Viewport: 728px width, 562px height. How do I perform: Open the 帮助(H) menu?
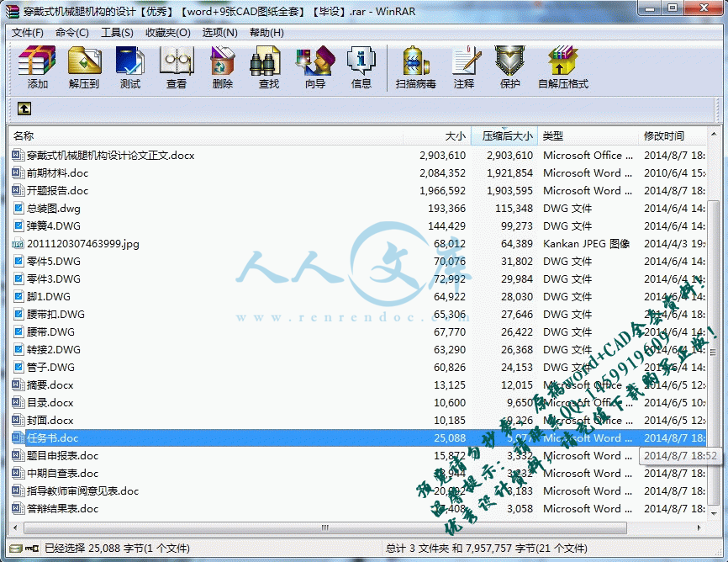[x=266, y=33]
